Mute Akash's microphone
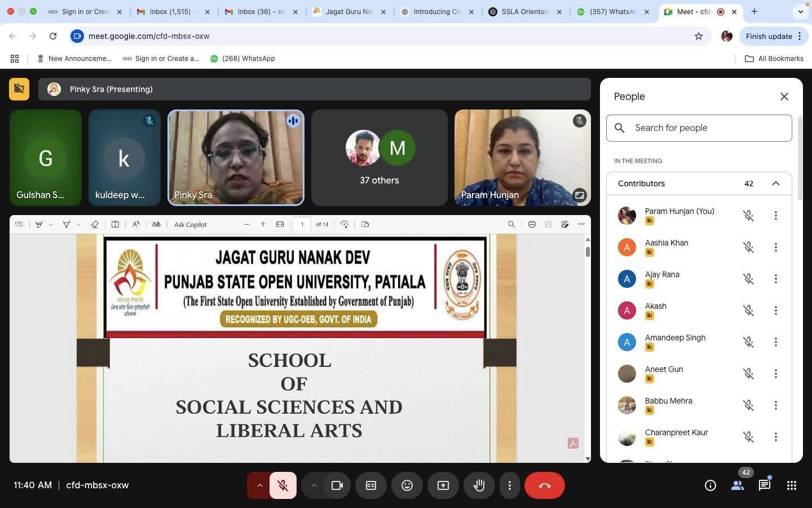The width and height of the screenshot is (812, 508). pyautogui.click(x=748, y=310)
